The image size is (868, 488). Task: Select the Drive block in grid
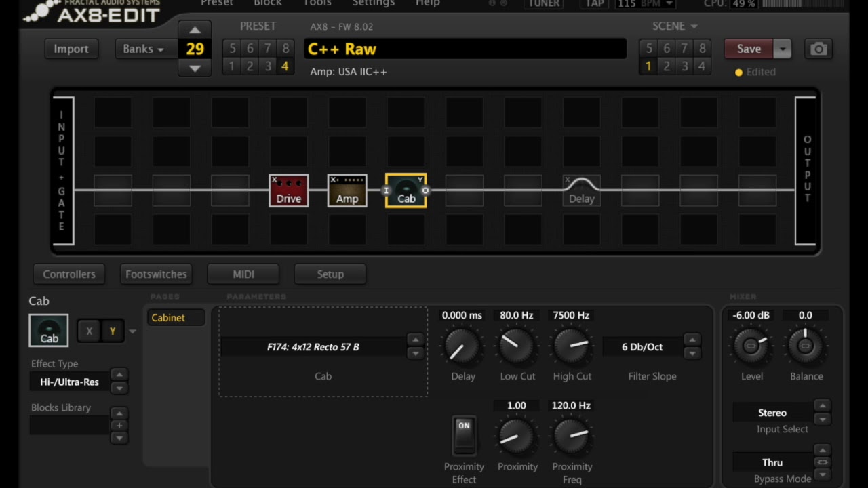[x=288, y=190]
